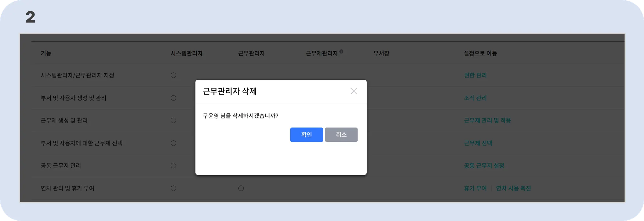Open the 연차 사용 촉진 link
644x221 pixels.
pyautogui.click(x=514, y=188)
